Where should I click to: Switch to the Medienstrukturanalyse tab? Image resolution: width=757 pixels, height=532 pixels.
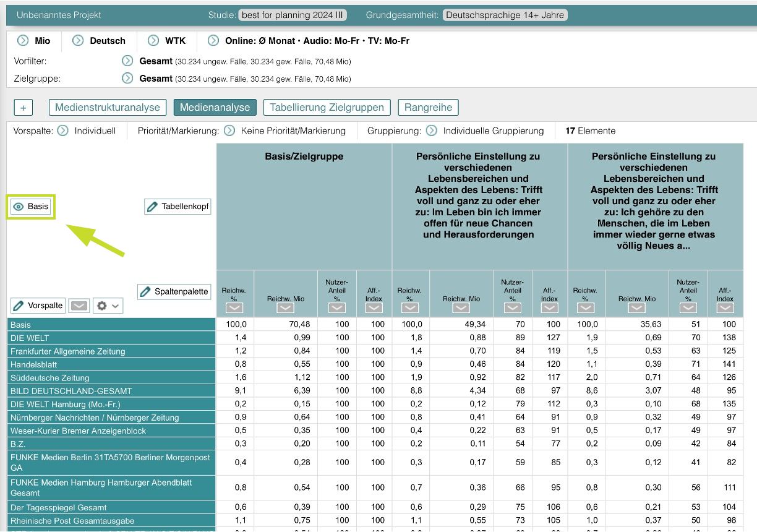[108, 108]
